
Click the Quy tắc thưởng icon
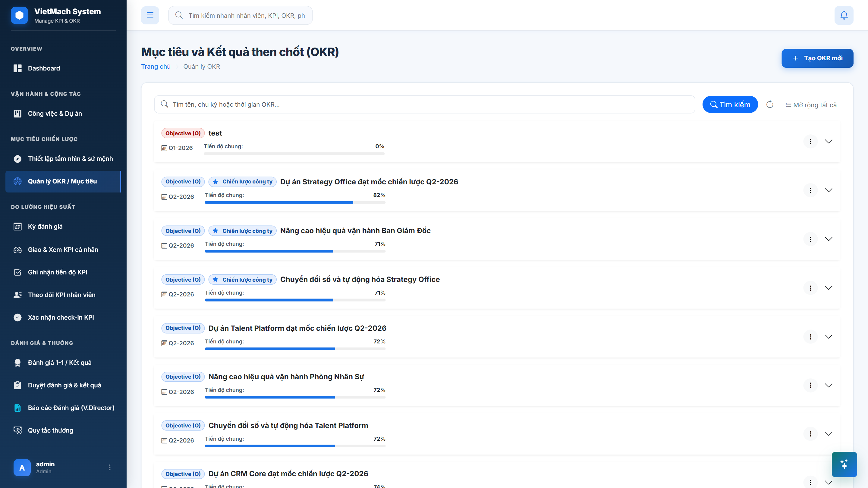pyautogui.click(x=17, y=430)
